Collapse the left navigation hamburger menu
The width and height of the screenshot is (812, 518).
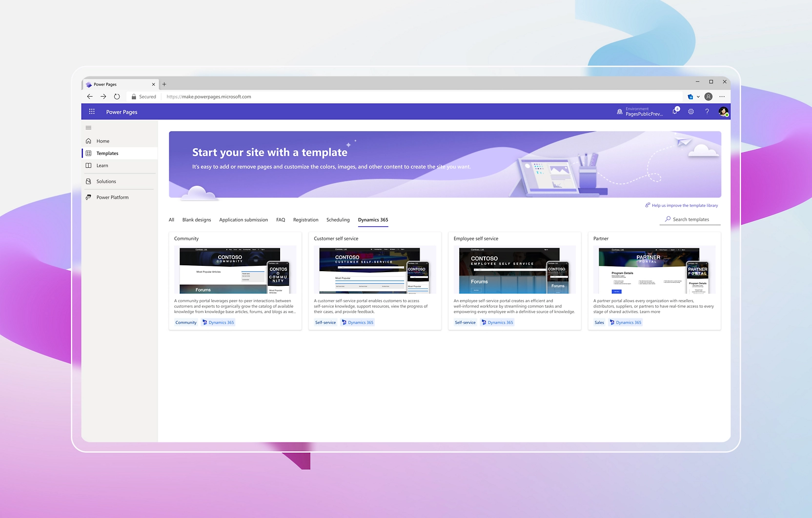pyautogui.click(x=88, y=128)
